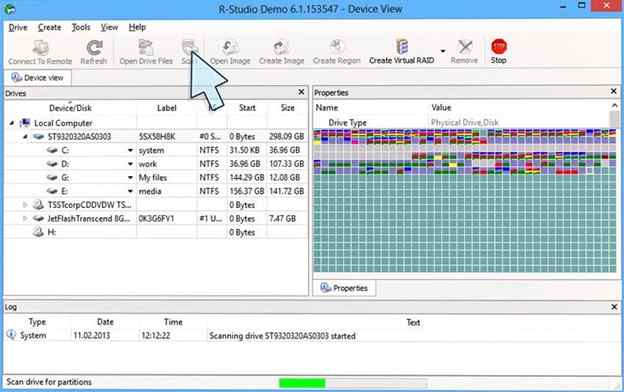The width and height of the screenshot is (624, 392).
Task: Click the System log entry info icon
Action: 11,335
